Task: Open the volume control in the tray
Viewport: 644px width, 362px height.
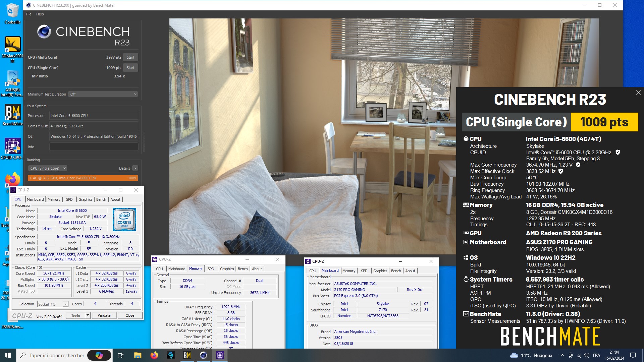Action: coord(586,355)
